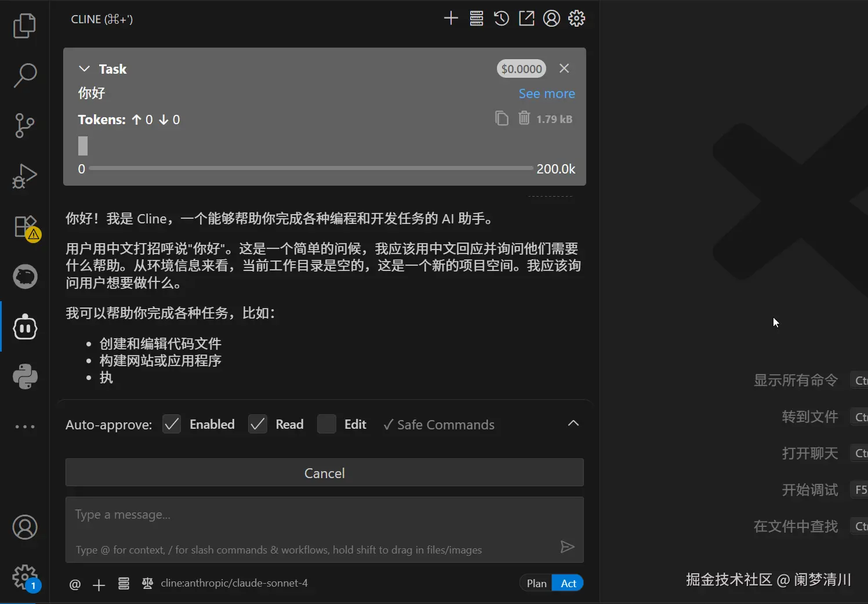Open Cline in editor popout icon
This screenshot has width=868, height=604.
click(x=526, y=19)
